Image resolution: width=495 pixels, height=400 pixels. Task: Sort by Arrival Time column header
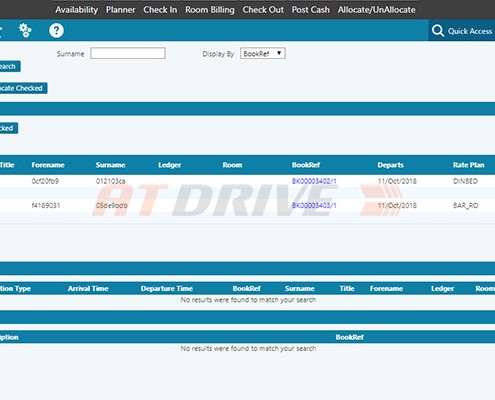(x=88, y=289)
